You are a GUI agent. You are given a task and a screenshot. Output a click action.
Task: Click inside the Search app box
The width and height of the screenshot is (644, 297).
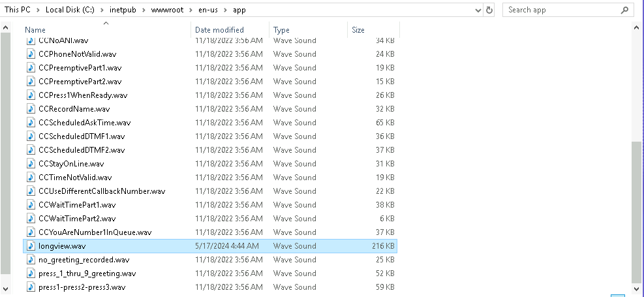[561, 10]
